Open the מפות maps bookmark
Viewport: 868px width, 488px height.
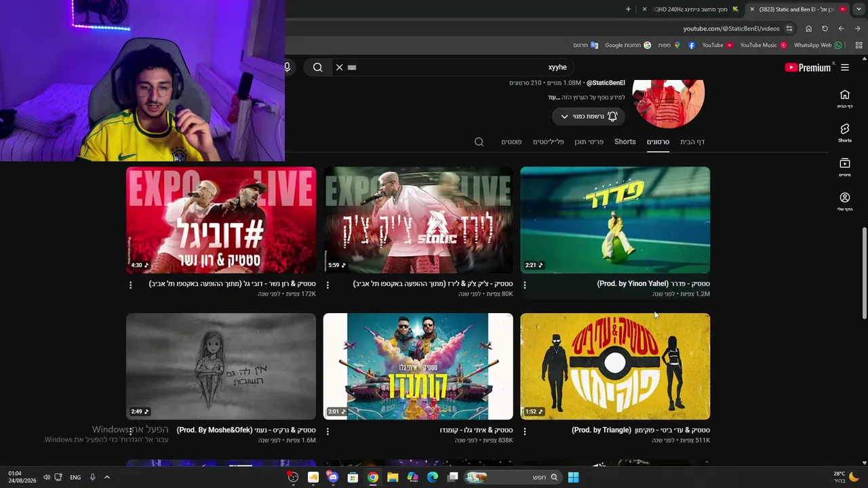(669, 45)
